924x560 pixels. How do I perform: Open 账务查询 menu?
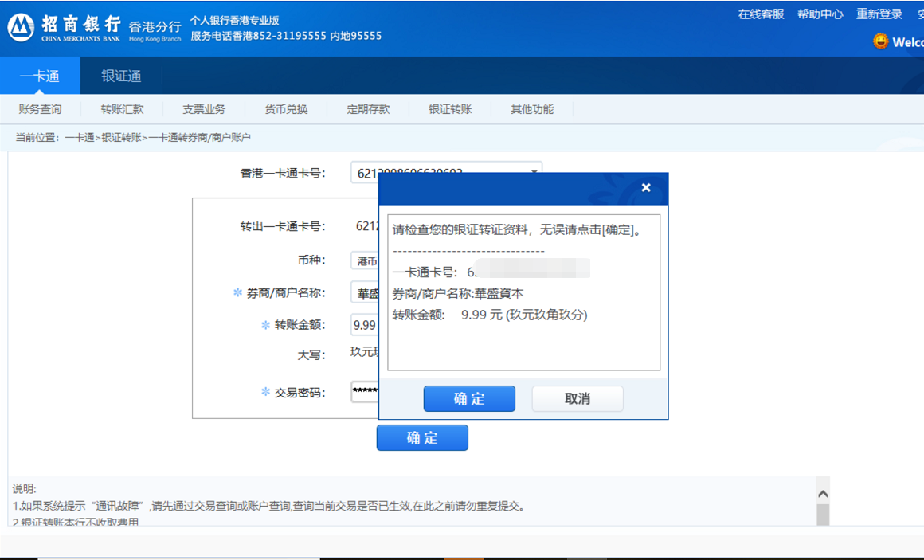(x=40, y=109)
